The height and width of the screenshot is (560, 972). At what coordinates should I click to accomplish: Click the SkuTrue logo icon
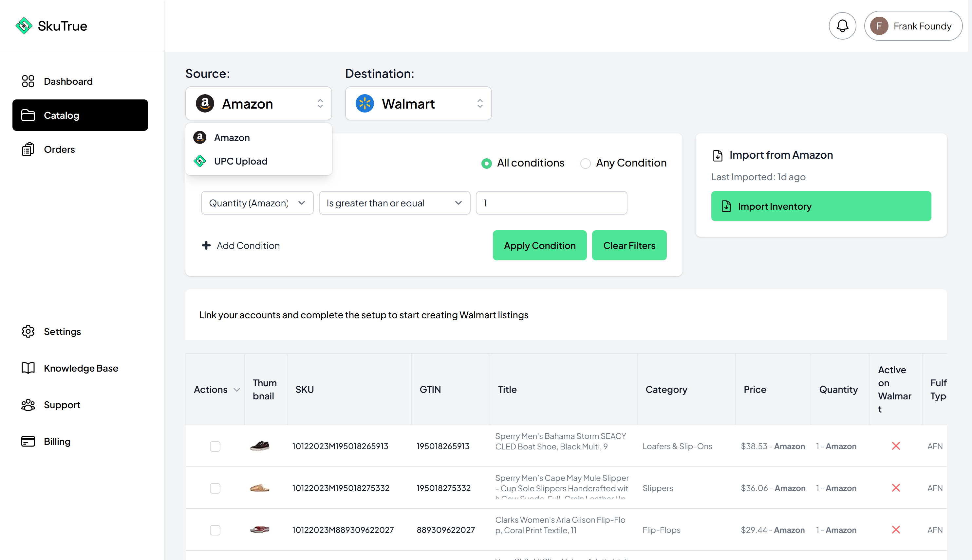tap(24, 26)
